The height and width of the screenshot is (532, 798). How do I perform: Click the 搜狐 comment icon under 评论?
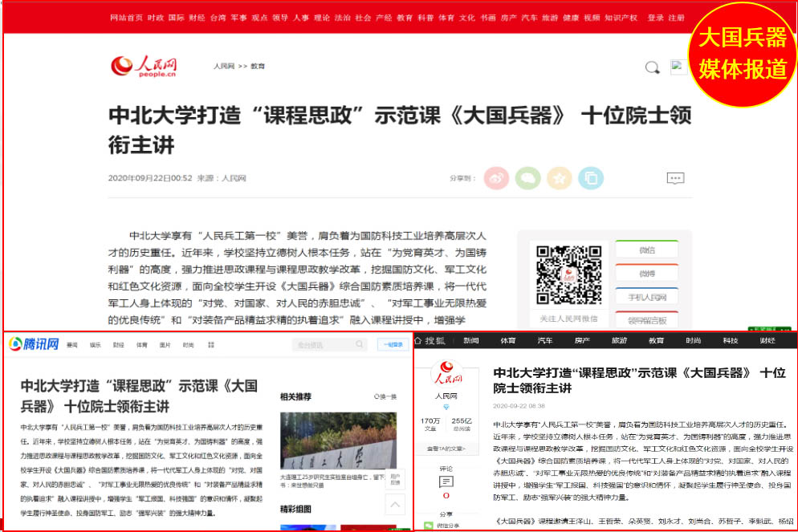(446, 481)
